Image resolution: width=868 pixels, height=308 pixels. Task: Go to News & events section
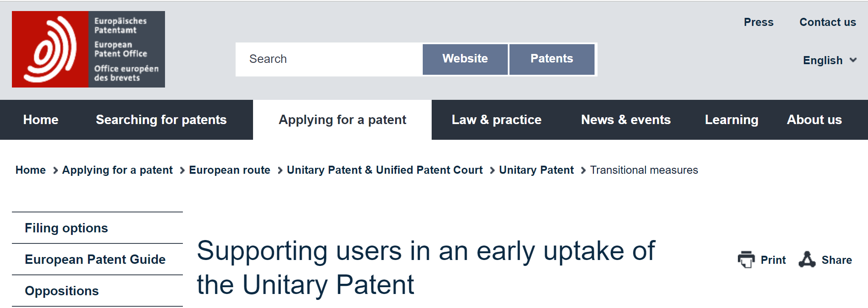tap(626, 120)
